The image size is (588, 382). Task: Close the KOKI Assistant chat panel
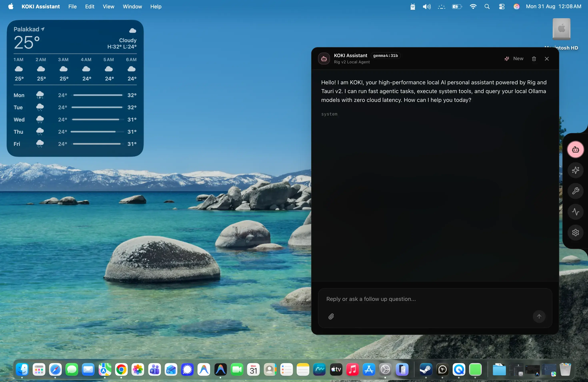pyautogui.click(x=547, y=59)
